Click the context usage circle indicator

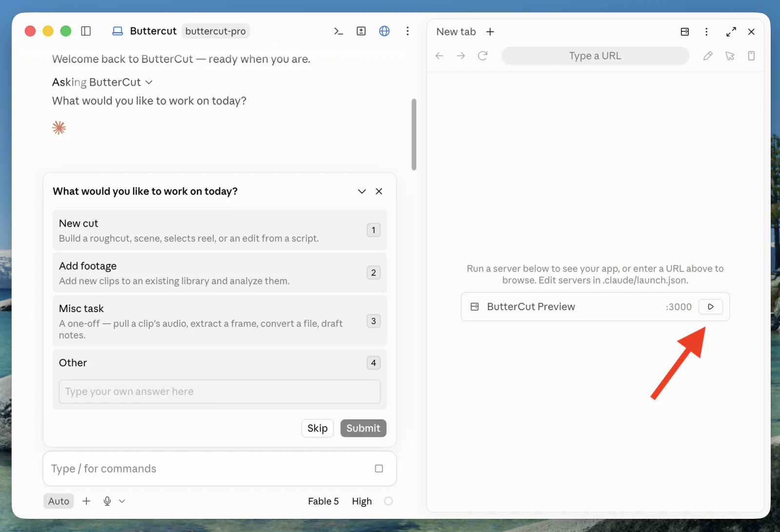pyautogui.click(x=388, y=501)
